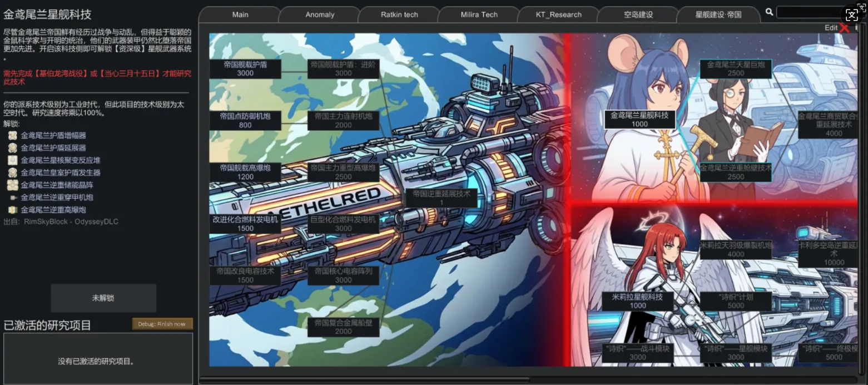Select the 金鸢尾兰星舰科技 research node
The width and height of the screenshot is (868, 385).
(639, 120)
